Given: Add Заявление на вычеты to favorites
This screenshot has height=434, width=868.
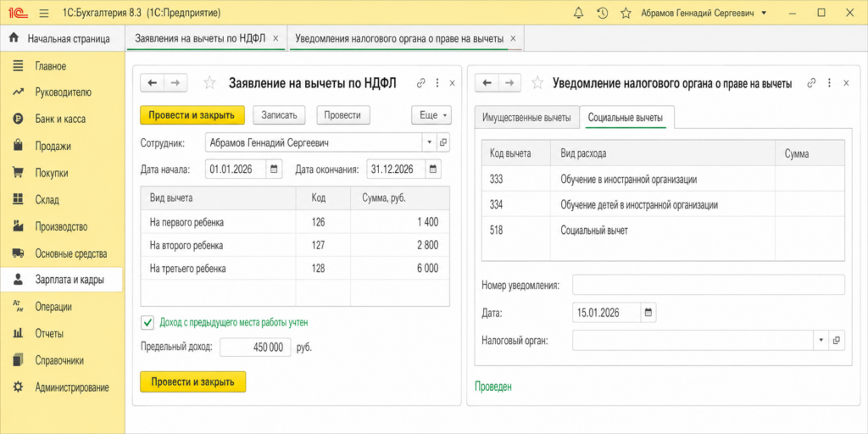Looking at the screenshot, I should click(209, 83).
